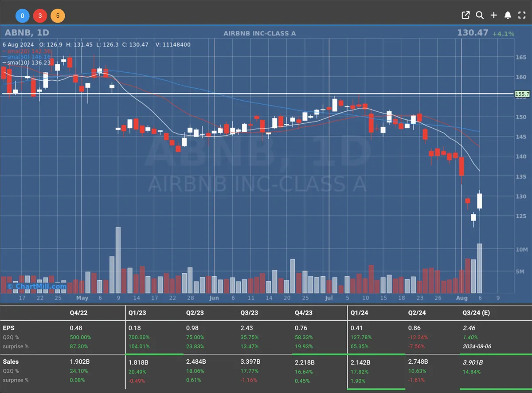Open the search magnifier icon

pos(480,16)
